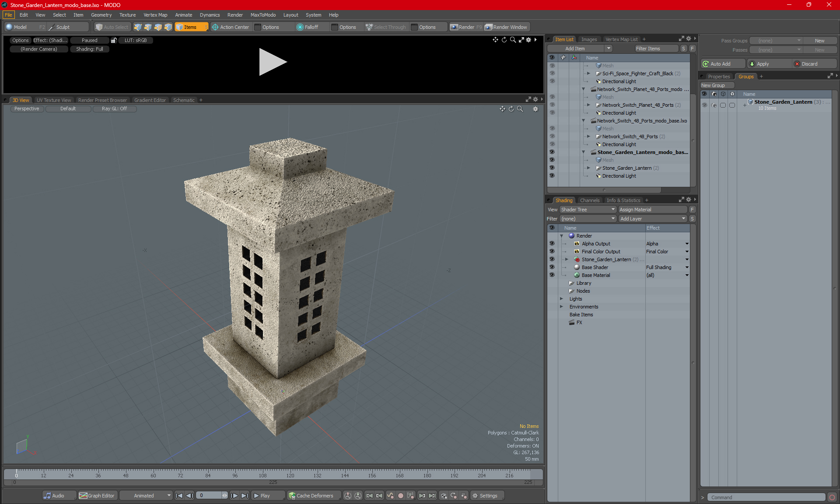Collapse the Render node in Shader Tree
Image resolution: width=840 pixels, height=504 pixels.
[561, 236]
